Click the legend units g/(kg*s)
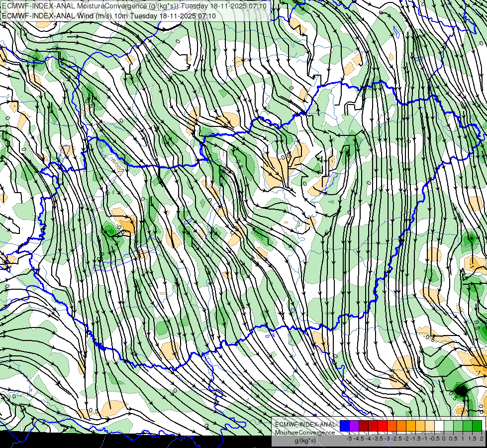The height and width of the screenshot is (448, 487). [305, 441]
